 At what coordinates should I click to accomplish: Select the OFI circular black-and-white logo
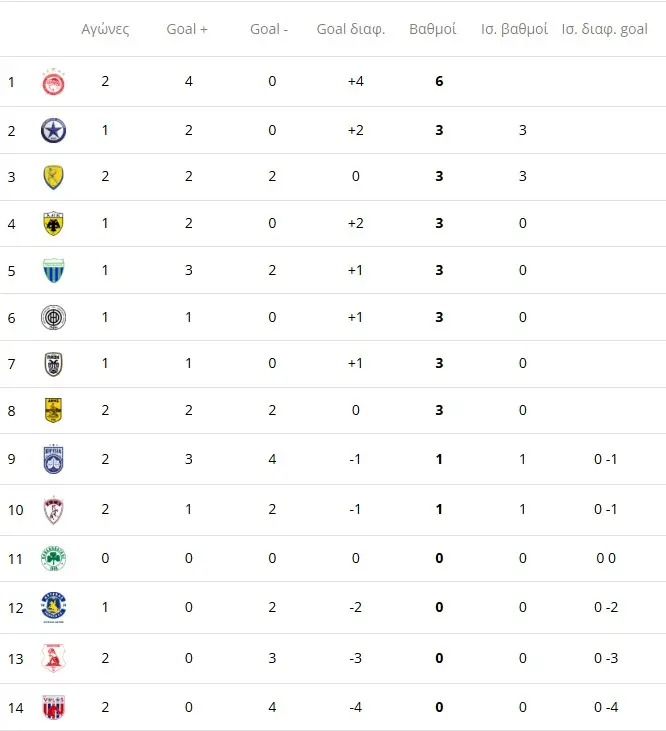coord(53,317)
